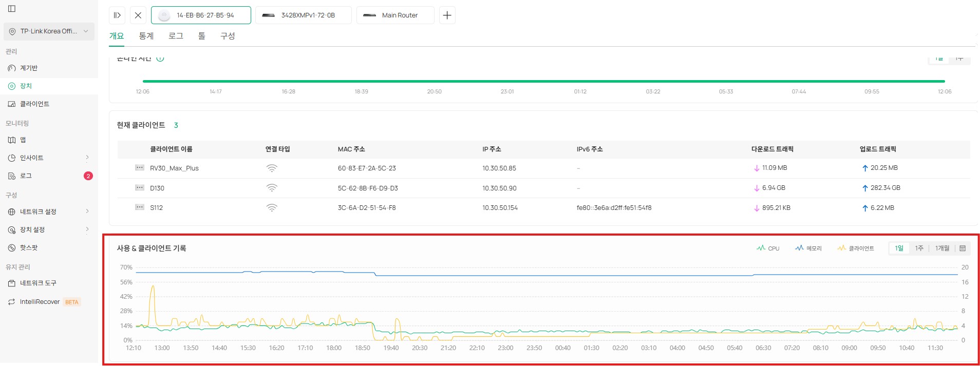Image resolution: width=980 pixels, height=366 pixels.
Task: Toggle the 클라이언트 series in chart legend
Action: point(856,248)
